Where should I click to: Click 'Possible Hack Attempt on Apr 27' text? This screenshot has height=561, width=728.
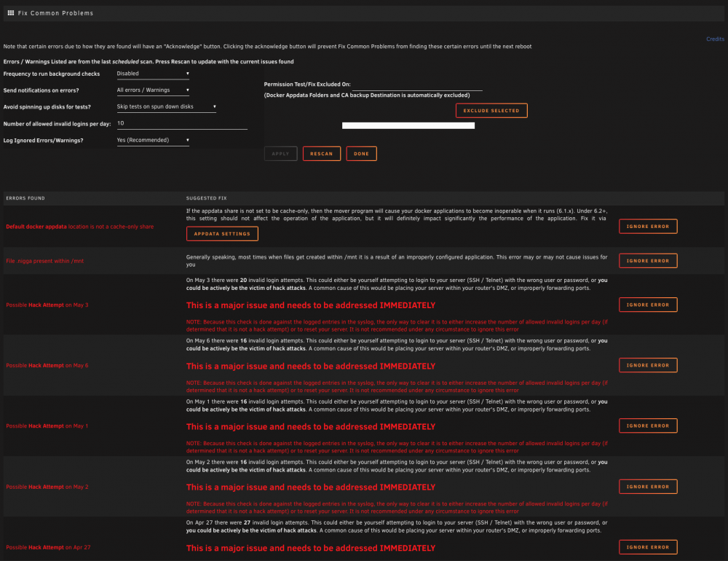(48, 547)
